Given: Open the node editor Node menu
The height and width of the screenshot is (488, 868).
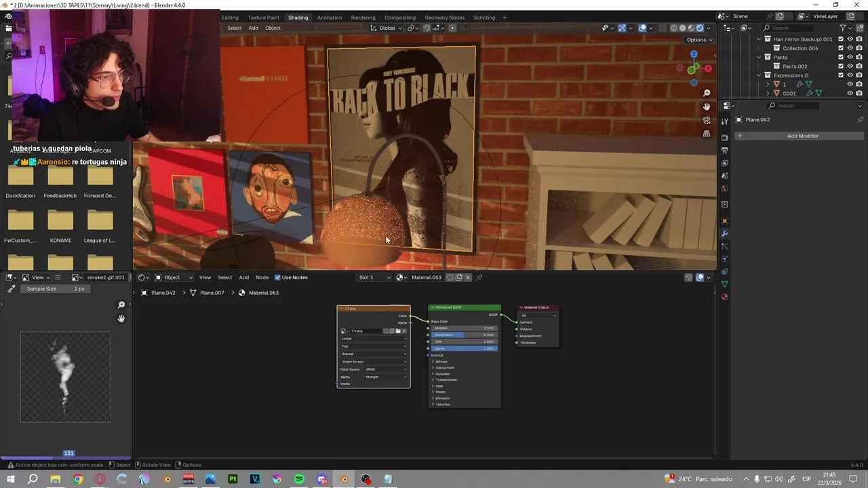Looking at the screenshot, I should coord(262,277).
